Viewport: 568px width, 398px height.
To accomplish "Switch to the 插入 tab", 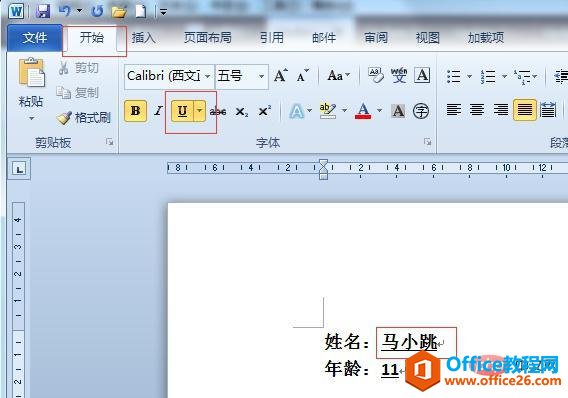I will (143, 38).
